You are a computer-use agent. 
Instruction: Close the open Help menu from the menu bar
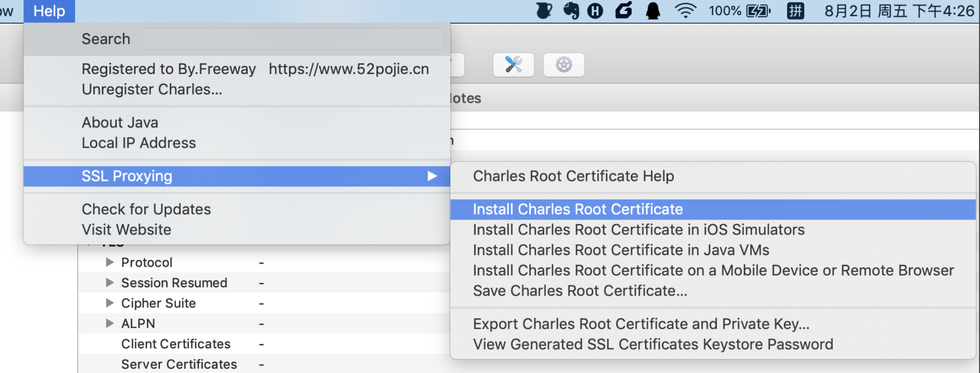click(49, 11)
